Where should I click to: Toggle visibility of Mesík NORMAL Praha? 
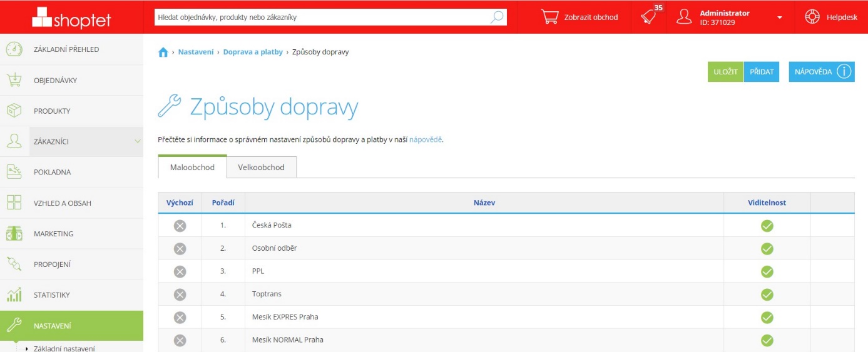[x=767, y=341]
